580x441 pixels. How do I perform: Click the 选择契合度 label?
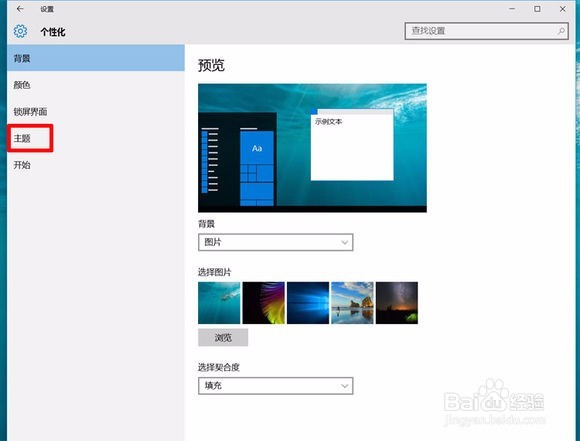pos(219,367)
